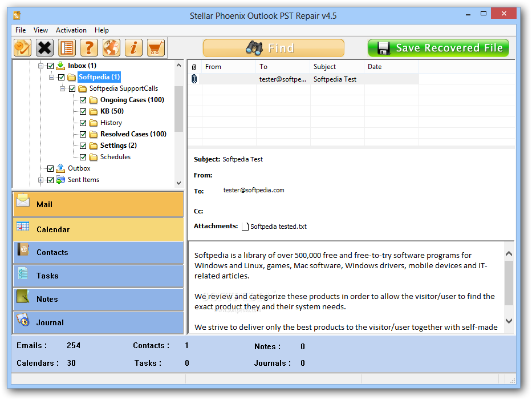Click message body scroll down arrow
This screenshot has height=400, width=532.
tap(509, 321)
